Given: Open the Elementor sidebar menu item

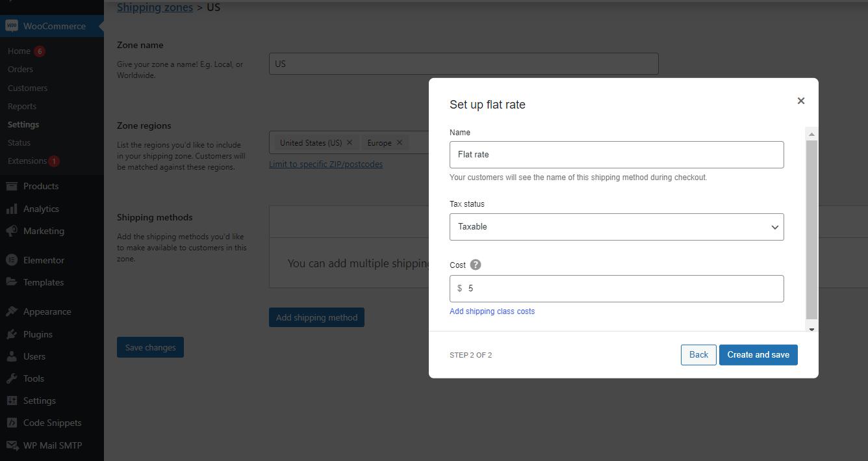Looking at the screenshot, I should [44, 260].
